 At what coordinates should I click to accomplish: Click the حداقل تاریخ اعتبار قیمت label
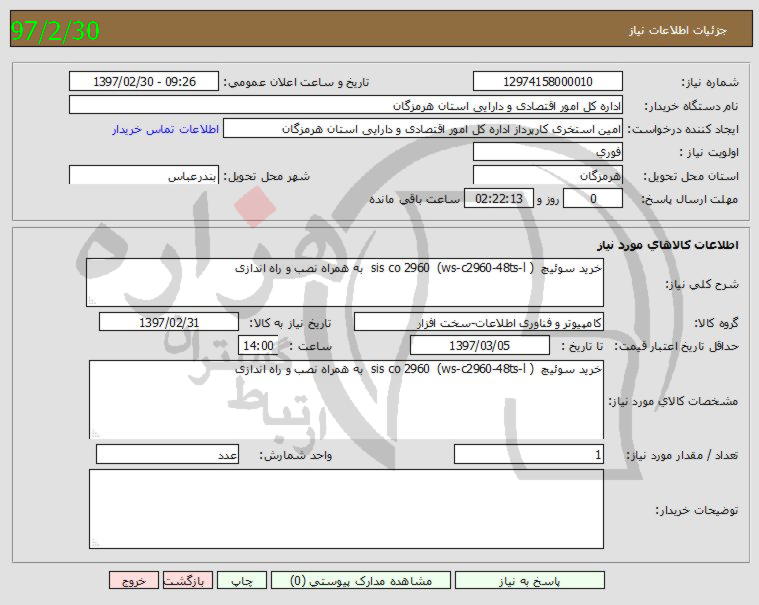[x=677, y=347]
